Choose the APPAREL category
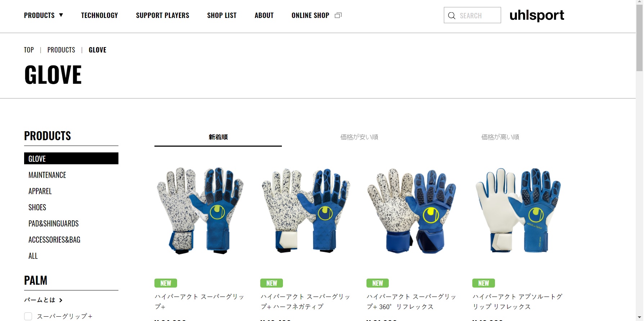644x321 pixels. click(x=40, y=191)
